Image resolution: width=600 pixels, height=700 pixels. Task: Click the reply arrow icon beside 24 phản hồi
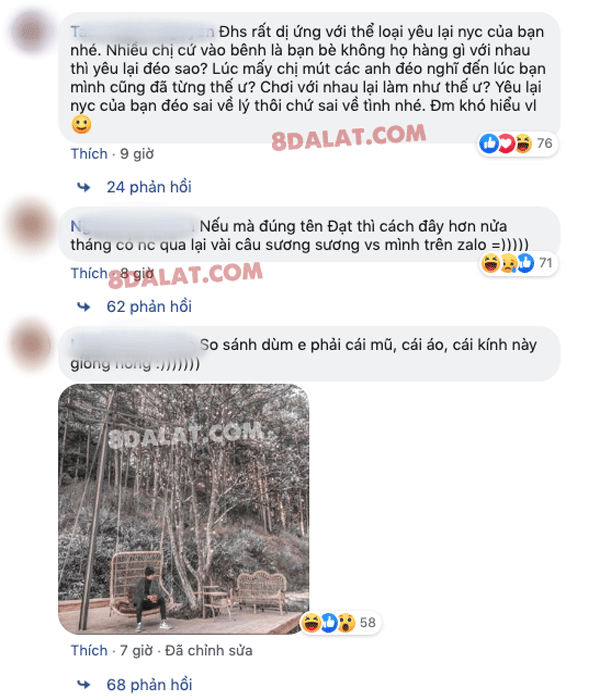[83, 187]
